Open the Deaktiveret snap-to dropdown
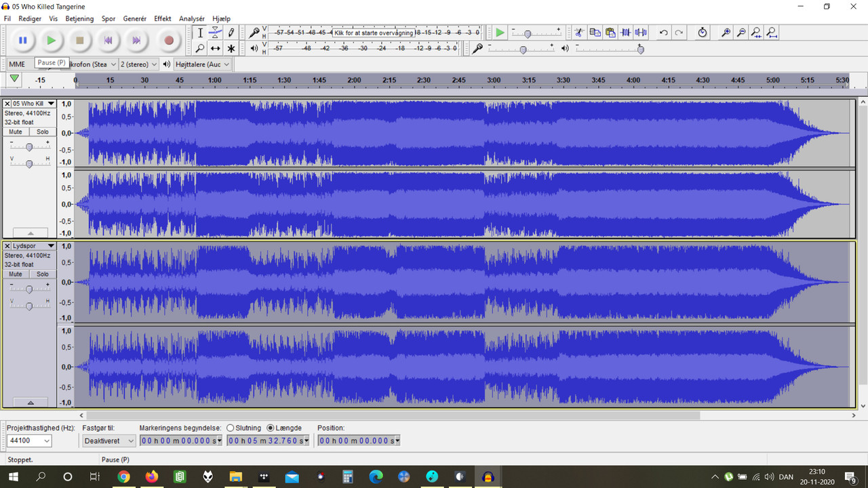 108,441
